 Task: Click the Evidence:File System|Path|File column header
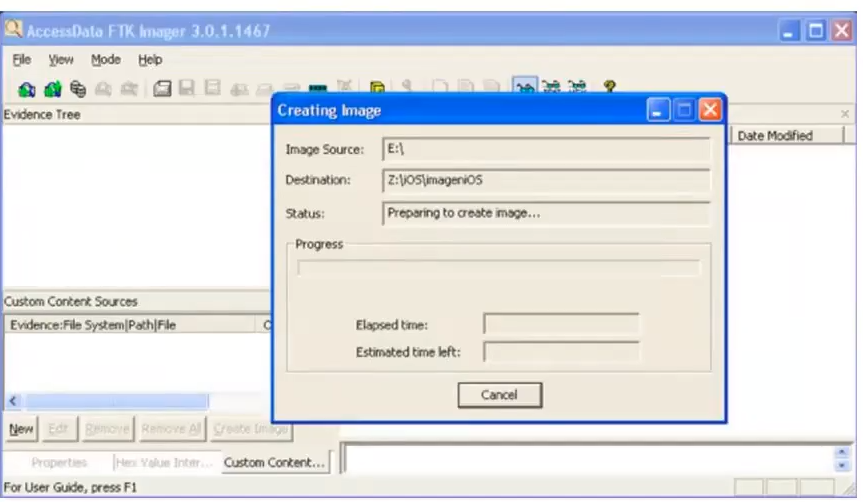pyautogui.click(x=130, y=325)
